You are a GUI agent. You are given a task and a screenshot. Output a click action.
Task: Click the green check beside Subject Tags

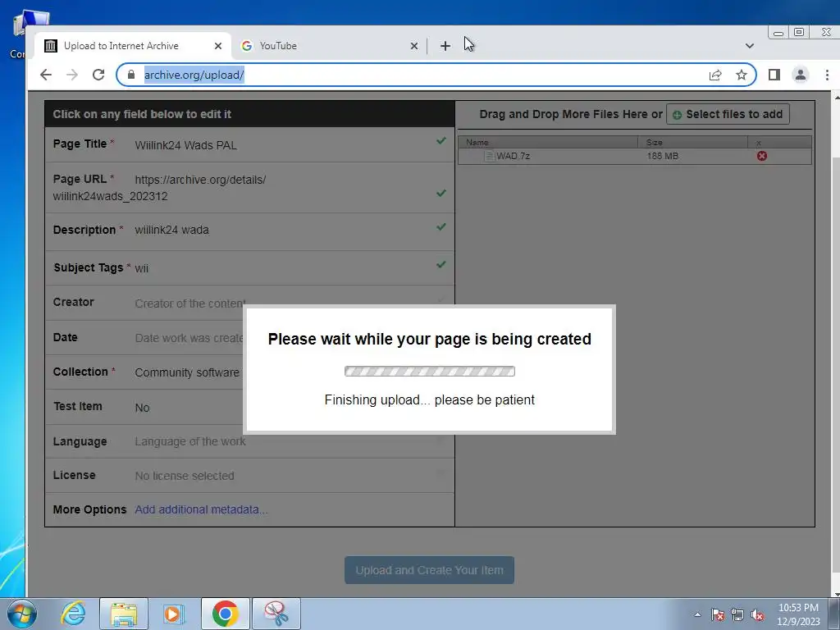[441, 264]
